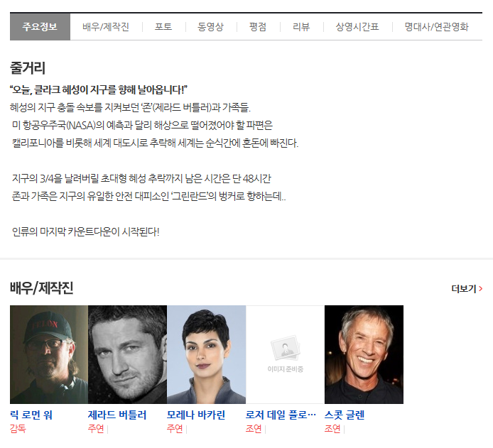This screenshot has height=448, width=493.
Task: Click 조연 role under 로저 데일 플로…
Action: coord(254,429)
